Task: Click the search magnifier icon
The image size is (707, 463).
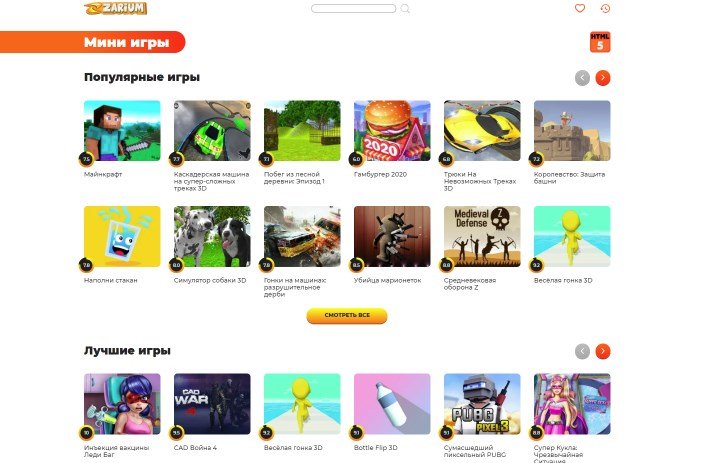Action: point(405,9)
